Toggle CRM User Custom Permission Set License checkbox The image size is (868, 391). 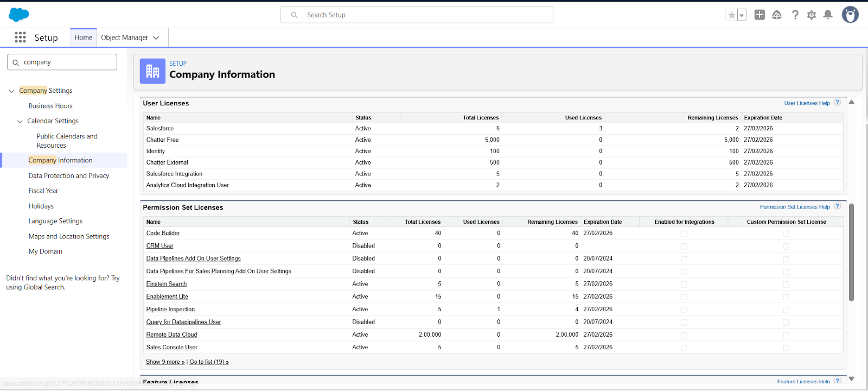[x=786, y=247]
